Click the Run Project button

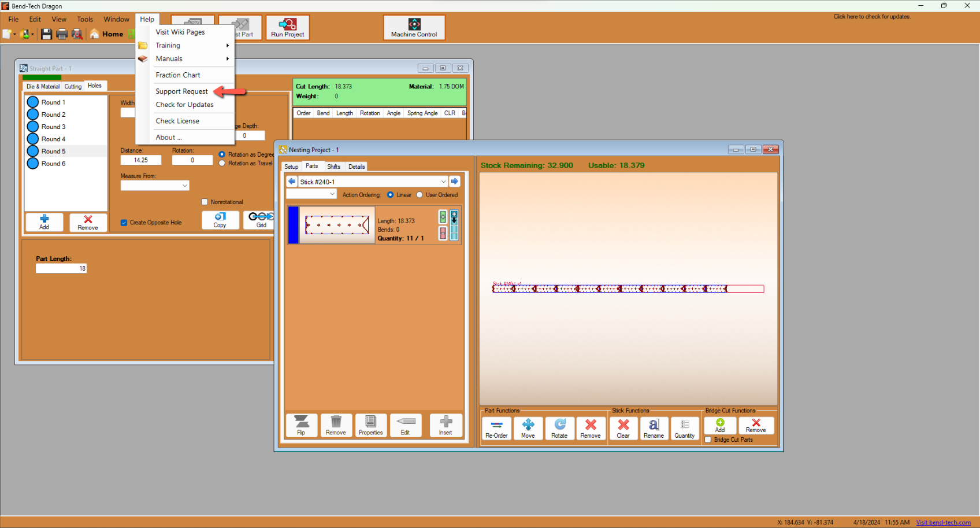pos(288,28)
